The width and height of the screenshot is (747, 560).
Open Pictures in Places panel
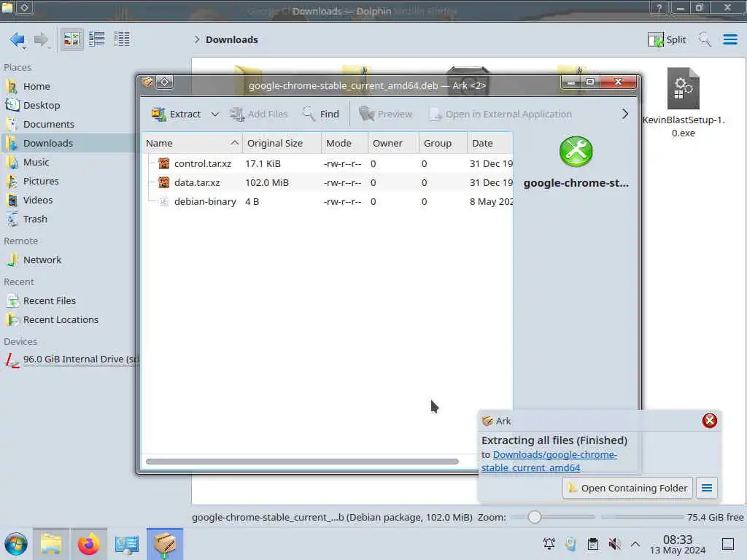(x=41, y=182)
